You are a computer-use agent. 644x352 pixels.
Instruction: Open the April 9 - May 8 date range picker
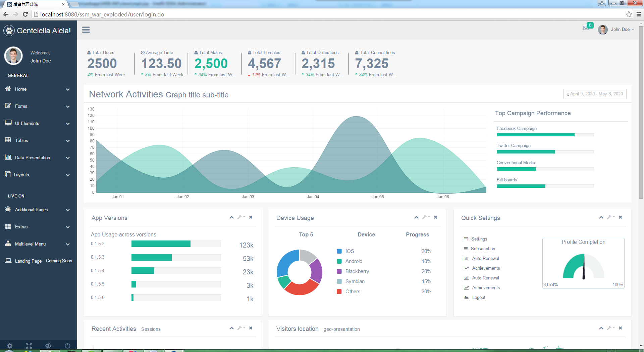click(595, 94)
